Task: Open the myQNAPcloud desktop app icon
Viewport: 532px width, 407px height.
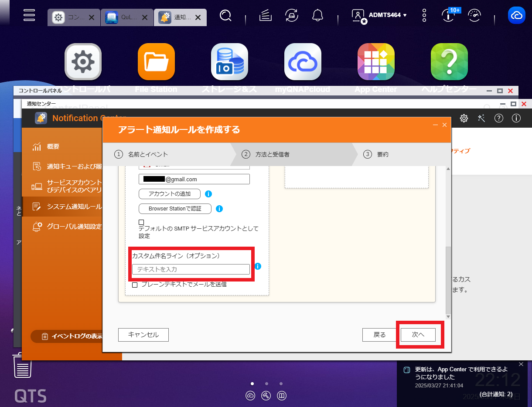Action: tap(303, 62)
